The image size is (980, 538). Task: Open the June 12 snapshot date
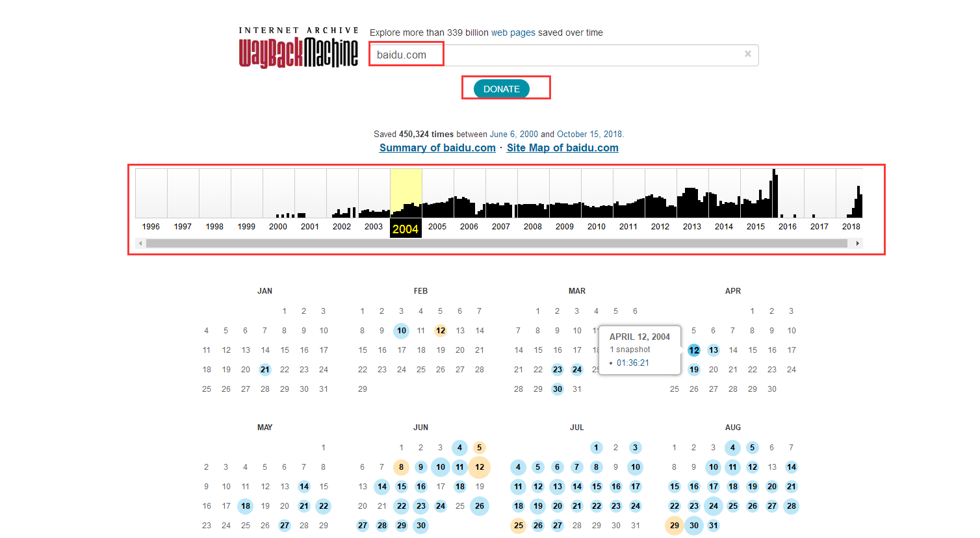click(x=480, y=467)
